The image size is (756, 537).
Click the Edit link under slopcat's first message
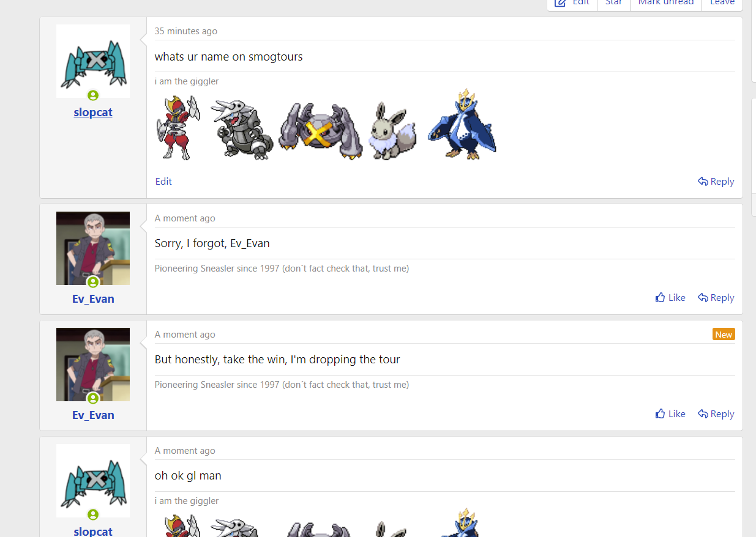click(x=163, y=181)
